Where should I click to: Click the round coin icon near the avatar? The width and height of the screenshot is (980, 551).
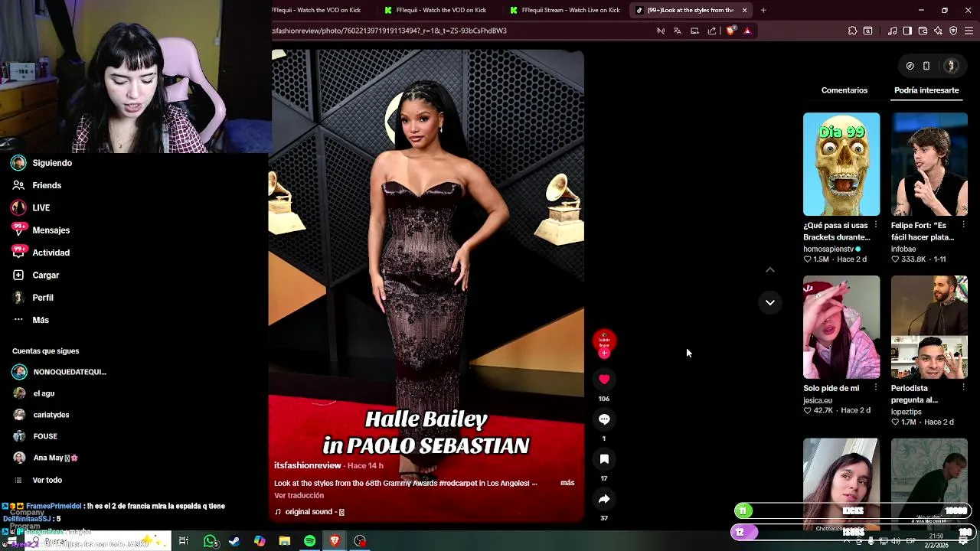[x=910, y=66]
